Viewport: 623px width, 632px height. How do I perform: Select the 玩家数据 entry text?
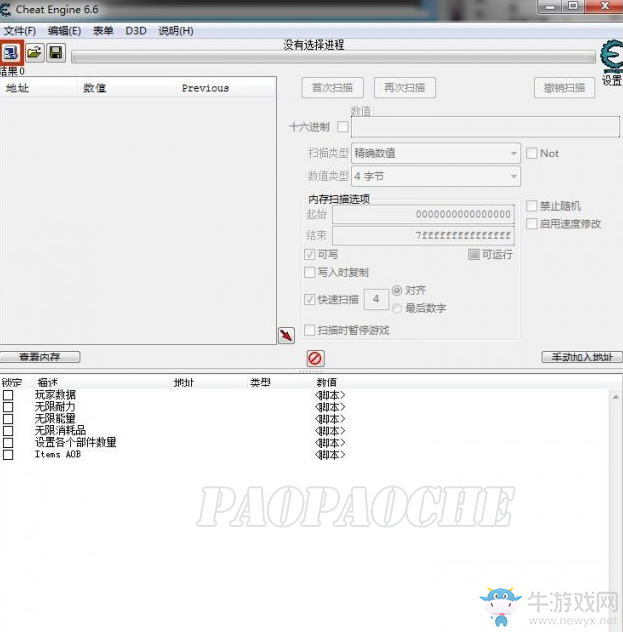[x=55, y=395]
